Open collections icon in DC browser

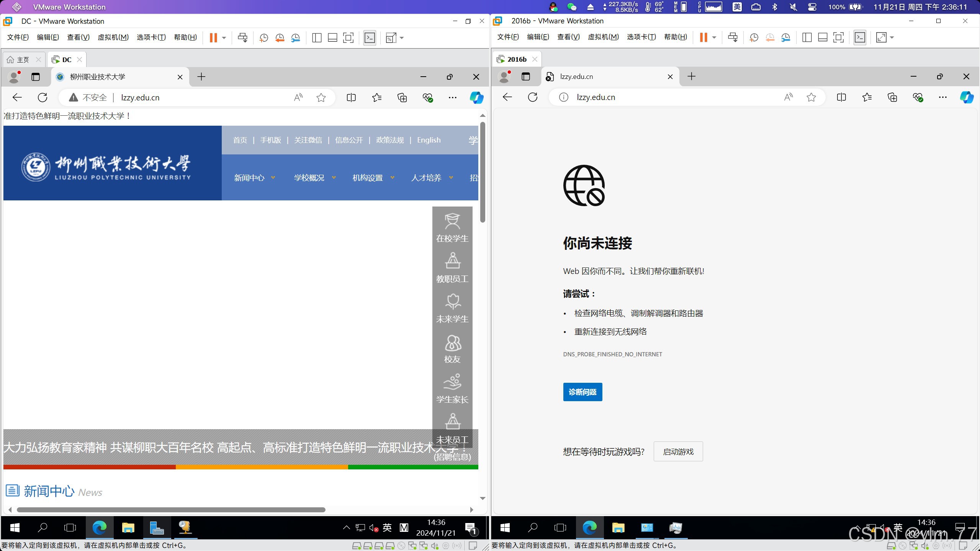coord(402,98)
